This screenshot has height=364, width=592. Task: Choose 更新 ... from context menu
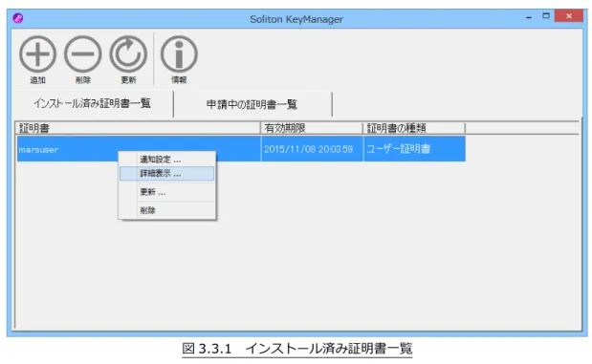(167, 192)
